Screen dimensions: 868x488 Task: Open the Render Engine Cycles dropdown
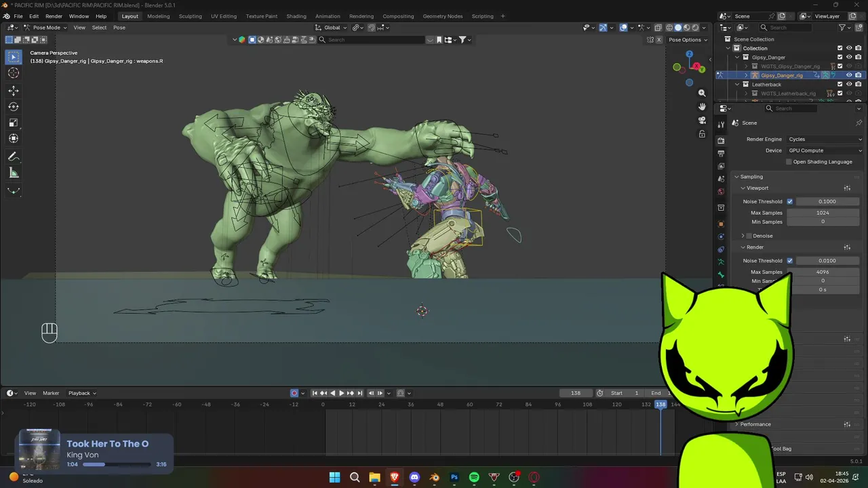[x=825, y=139]
